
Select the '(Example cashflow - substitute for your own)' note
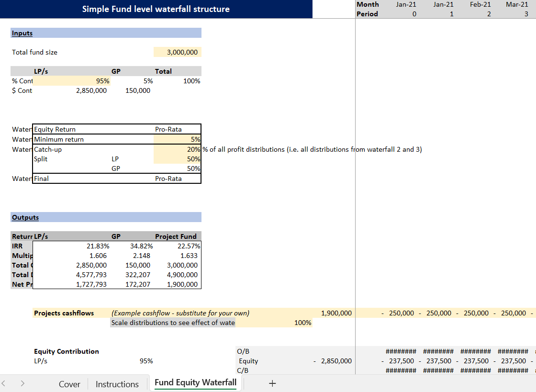point(180,313)
